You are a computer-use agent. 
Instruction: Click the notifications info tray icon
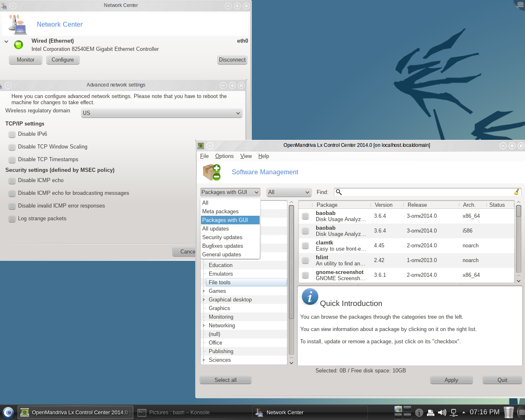coord(419,413)
